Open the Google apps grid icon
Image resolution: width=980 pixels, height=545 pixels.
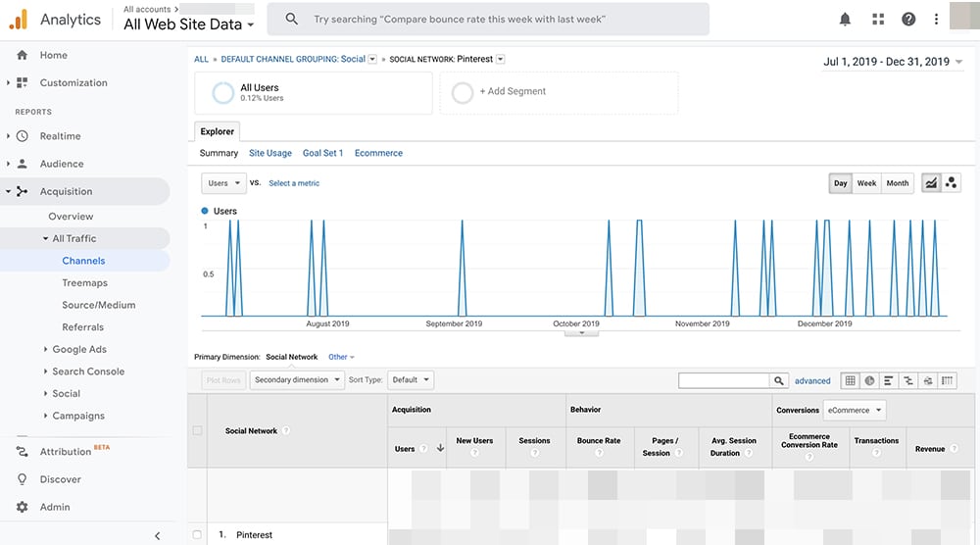click(878, 20)
